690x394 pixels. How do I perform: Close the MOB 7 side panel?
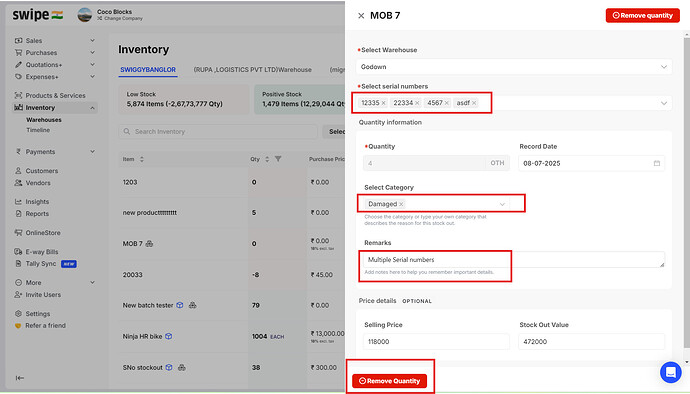point(361,16)
